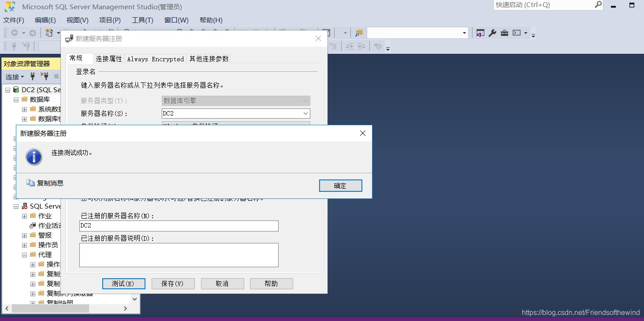The width and height of the screenshot is (644, 321).
Task: Expand the 操作员 folder node
Action: (24, 245)
